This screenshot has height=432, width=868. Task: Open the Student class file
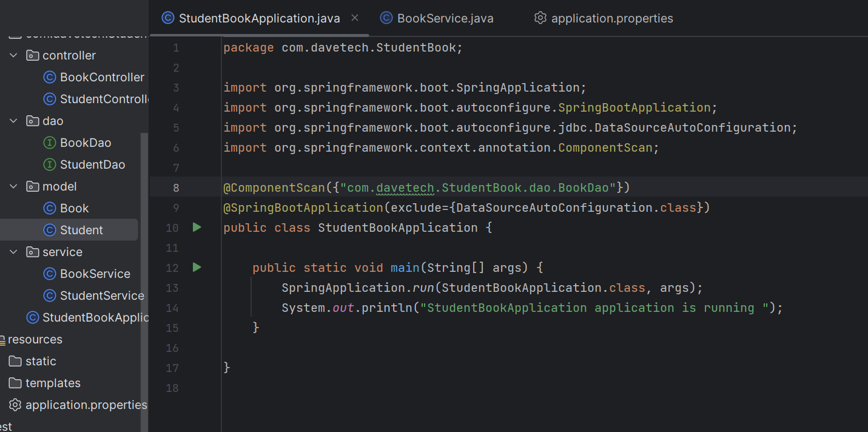[x=81, y=230]
